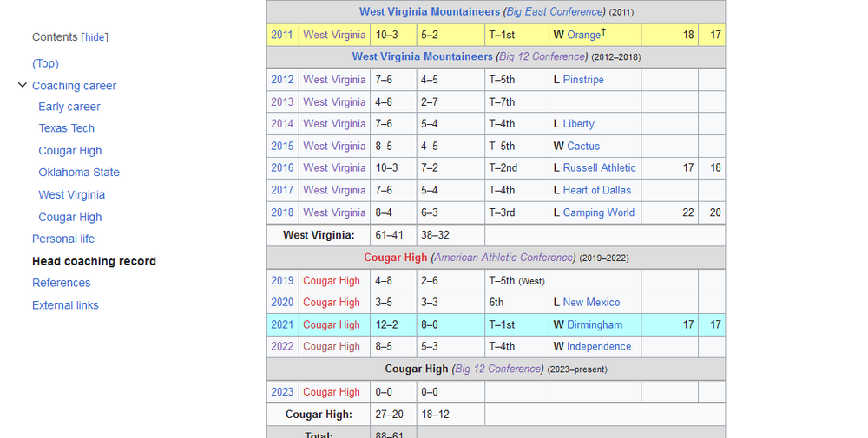This screenshot has height=438, width=868.
Task: Hide the Contents sidebar
Action: click(95, 37)
